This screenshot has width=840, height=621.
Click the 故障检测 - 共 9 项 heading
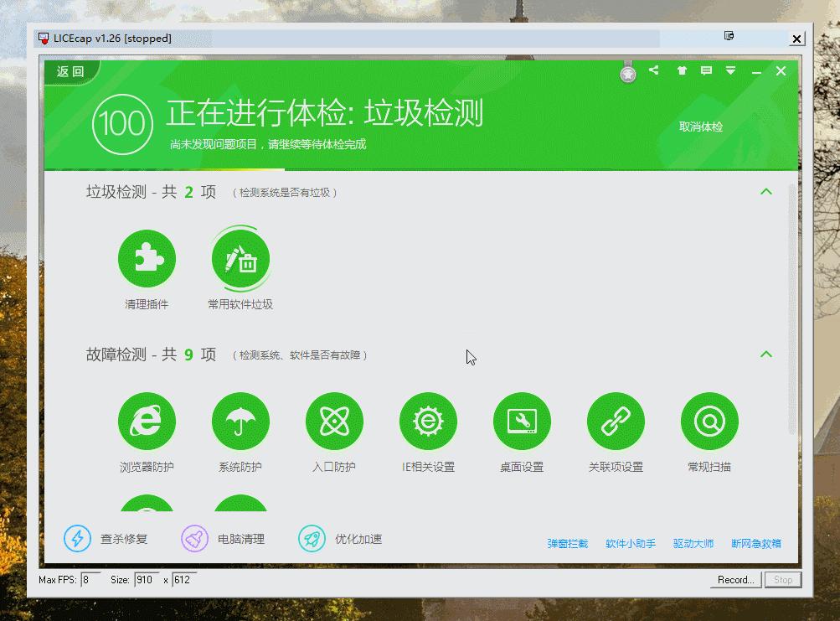pyautogui.click(x=151, y=354)
